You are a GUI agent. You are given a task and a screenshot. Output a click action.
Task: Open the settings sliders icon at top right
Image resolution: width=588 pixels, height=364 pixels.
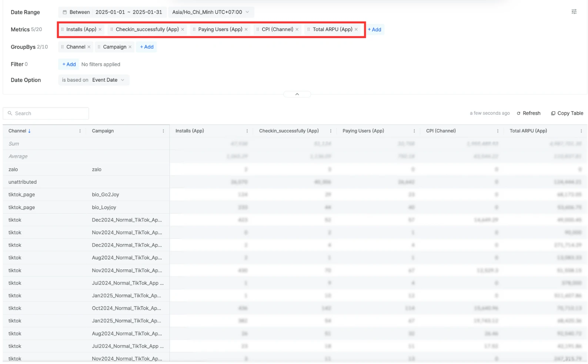pos(574,12)
